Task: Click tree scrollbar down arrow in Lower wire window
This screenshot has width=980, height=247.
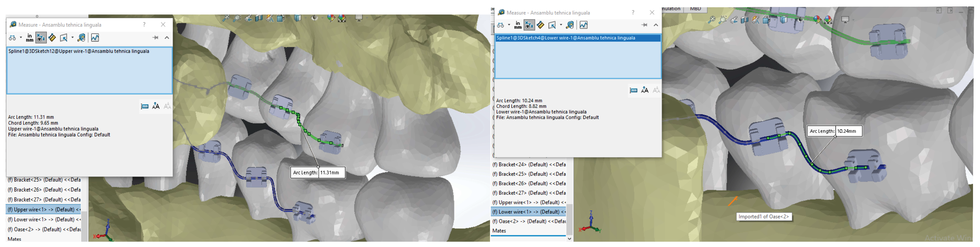Action: 570,239
